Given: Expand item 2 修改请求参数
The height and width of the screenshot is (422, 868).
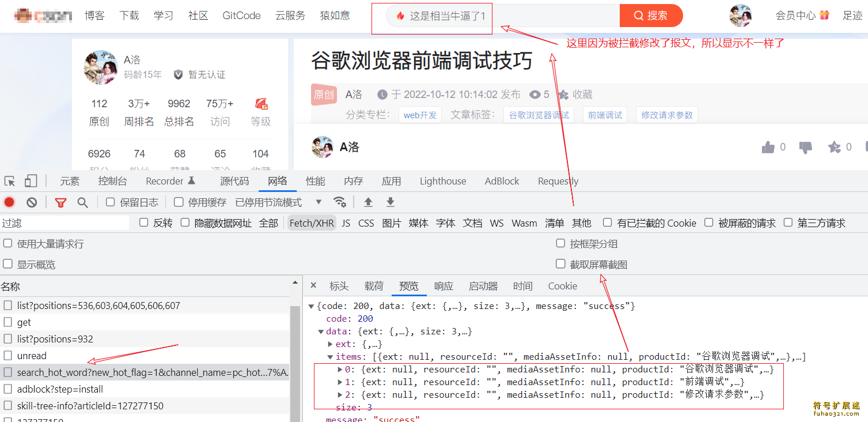Looking at the screenshot, I should pos(340,395).
